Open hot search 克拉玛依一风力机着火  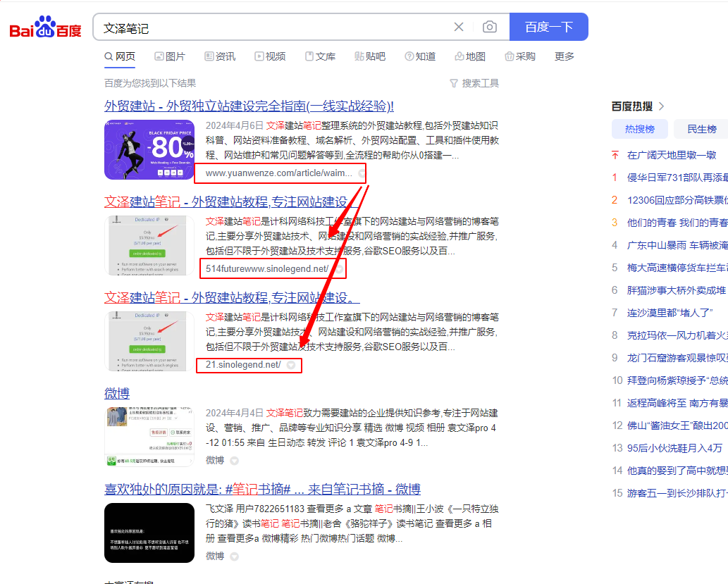(x=677, y=335)
